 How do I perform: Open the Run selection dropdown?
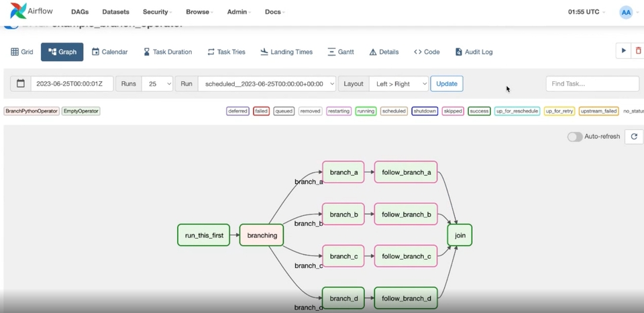pos(267,84)
